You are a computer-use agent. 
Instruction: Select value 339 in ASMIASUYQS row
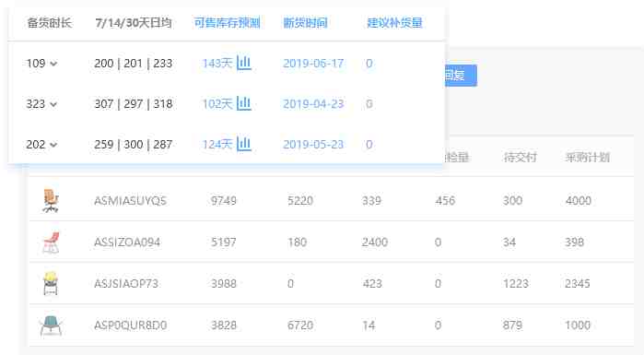pyautogui.click(x=371, y=200)
